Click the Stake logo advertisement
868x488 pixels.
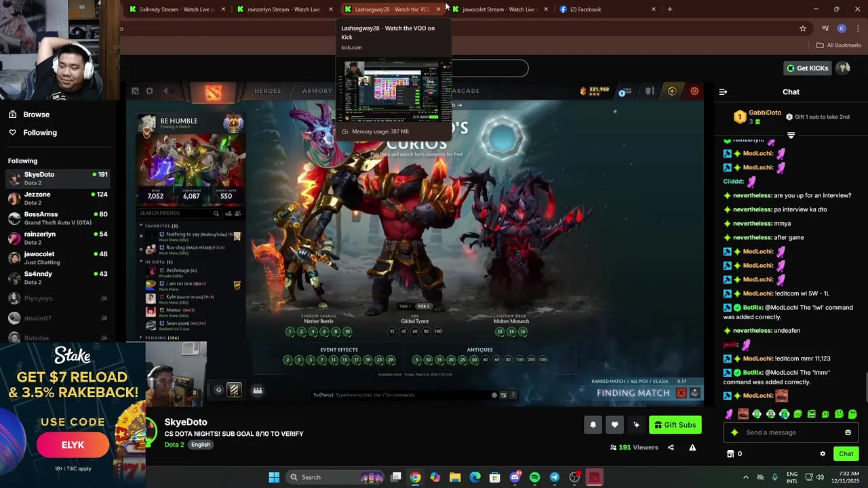[x=73, y=355]
